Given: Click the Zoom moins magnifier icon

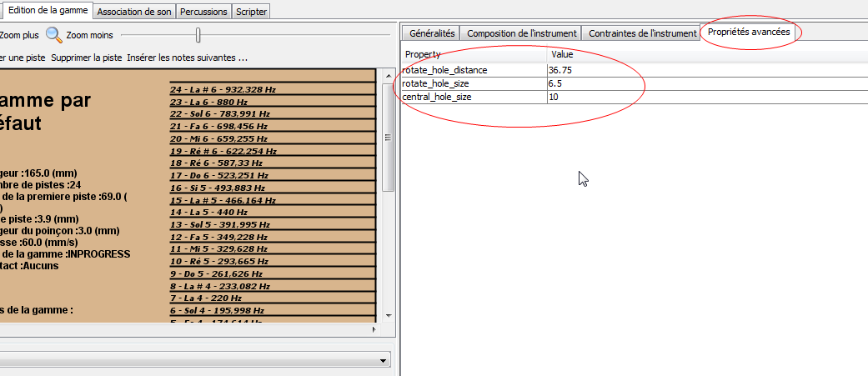Looking at the screenshot, I should (x=54, y=35).
